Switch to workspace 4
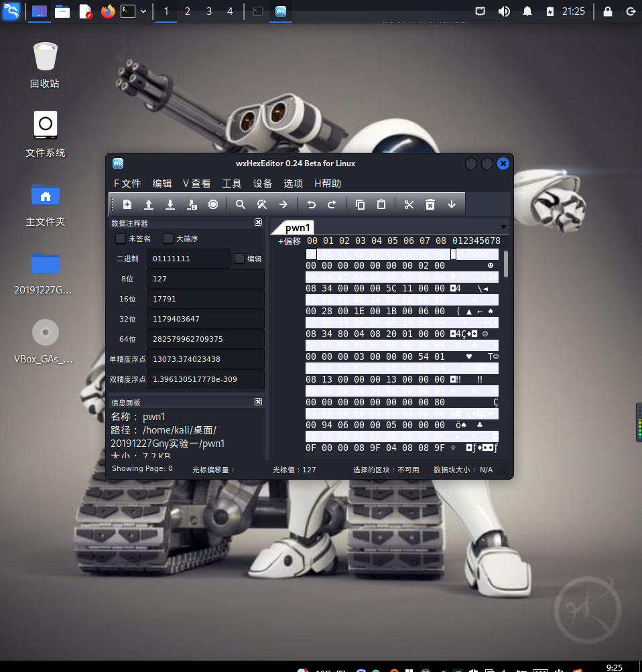 pos(230,11)
